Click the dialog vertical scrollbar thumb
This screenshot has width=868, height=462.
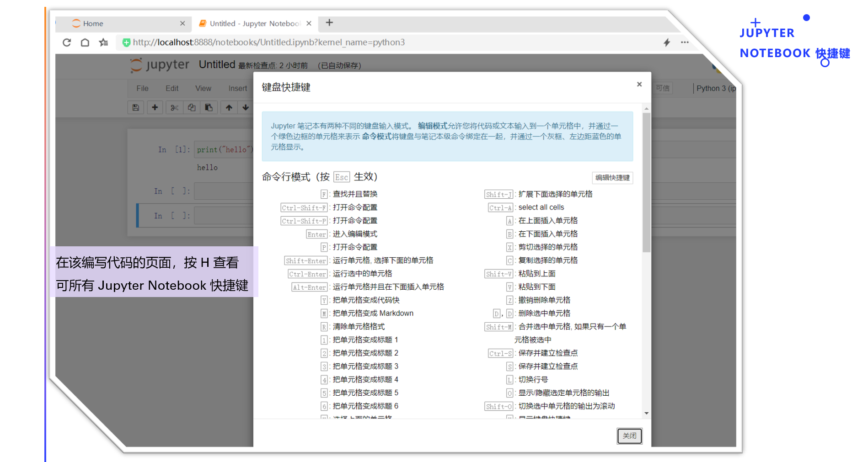tap(646, 182)
